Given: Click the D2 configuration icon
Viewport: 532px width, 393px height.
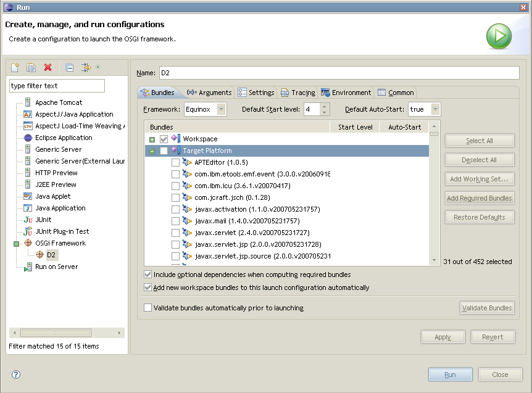Looking at the screenshot, I should tap(39, 255).
